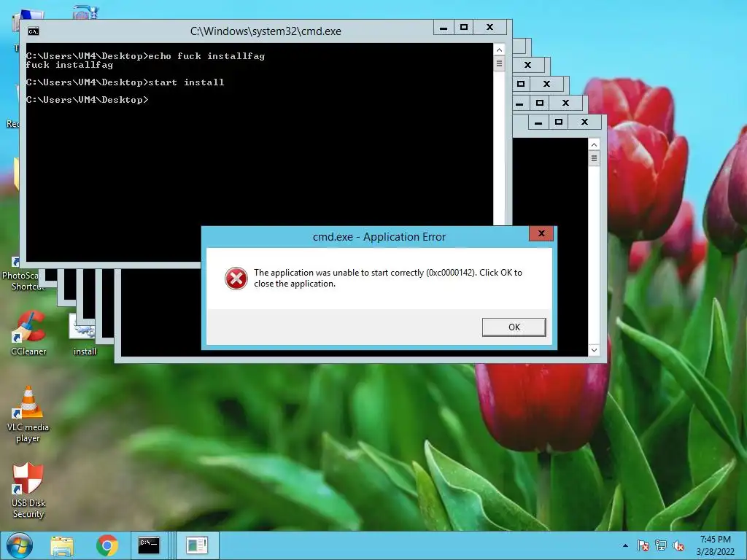747x560 pixels.
Task: Click scrollbar thumb in front cmd window
Action: click(x=499, y=63)
